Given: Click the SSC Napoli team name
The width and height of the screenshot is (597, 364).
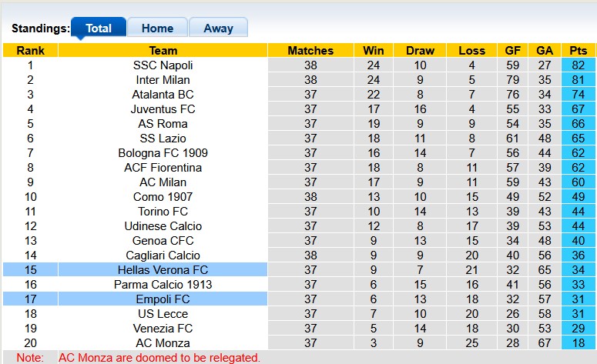Looking at the screenshot, I should click(x=163, y=65).
